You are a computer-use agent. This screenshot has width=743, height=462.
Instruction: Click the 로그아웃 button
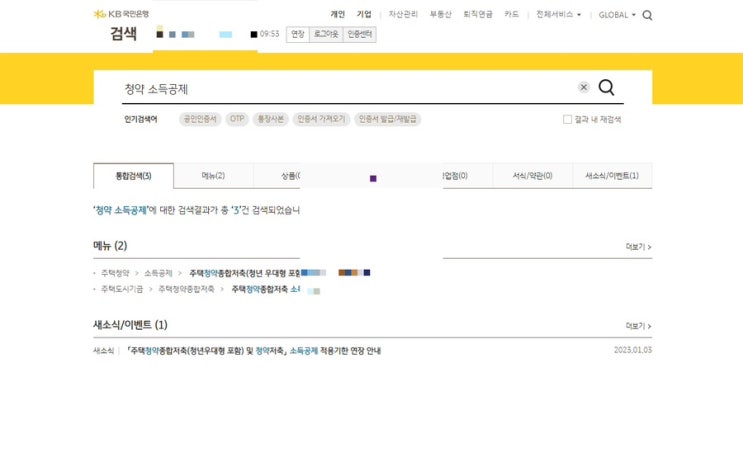tap(326, 34)
